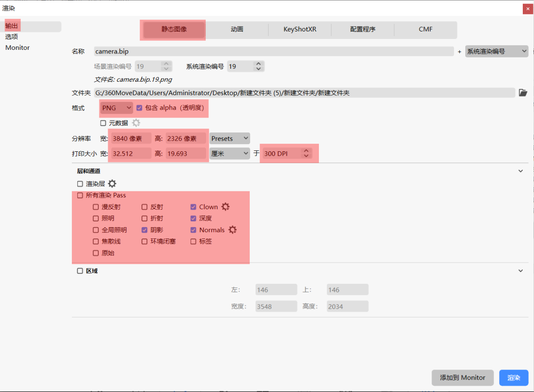The height and width of the screenshot is (392, 534).
Task: Select Monitor in the left sidebar
Action: 18,48
